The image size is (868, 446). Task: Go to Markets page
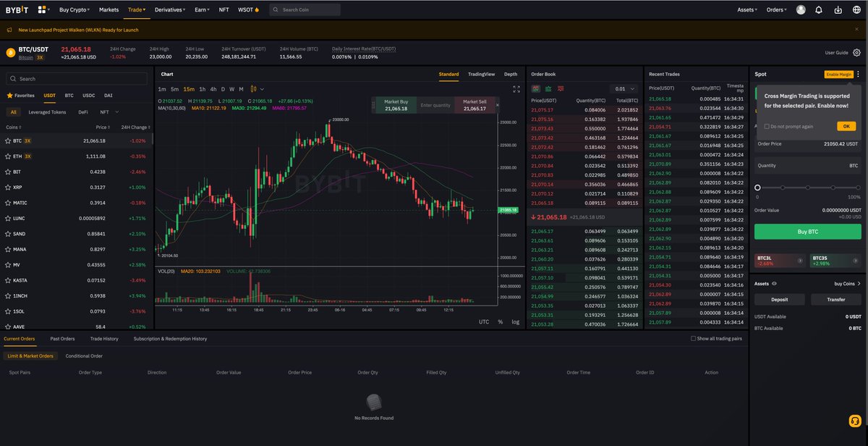coord(109,10)
